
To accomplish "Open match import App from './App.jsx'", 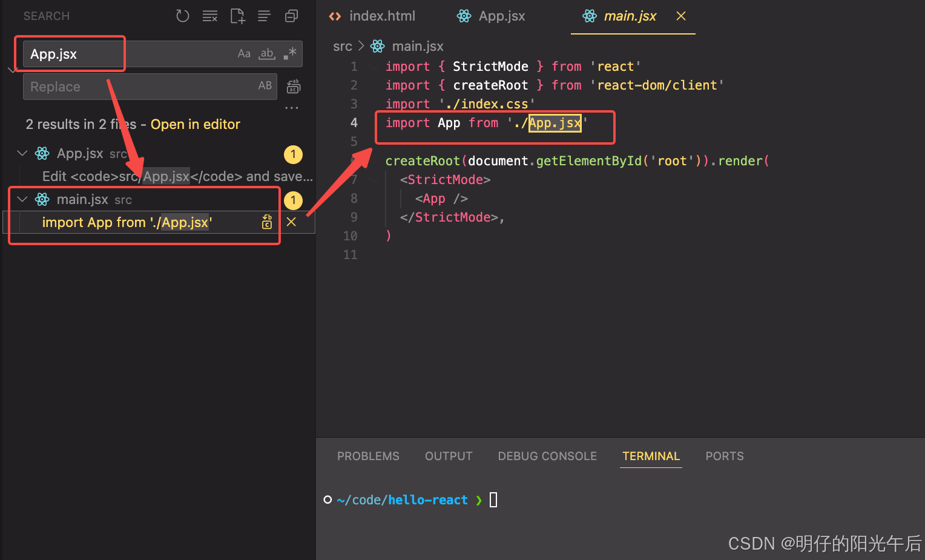I will click(x=127, y=222).
